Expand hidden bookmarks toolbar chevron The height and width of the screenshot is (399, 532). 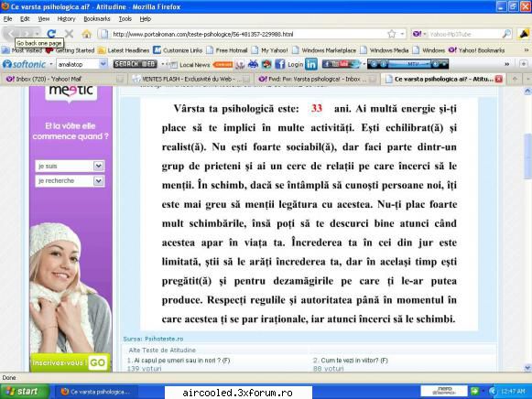(x=527, y=50)
